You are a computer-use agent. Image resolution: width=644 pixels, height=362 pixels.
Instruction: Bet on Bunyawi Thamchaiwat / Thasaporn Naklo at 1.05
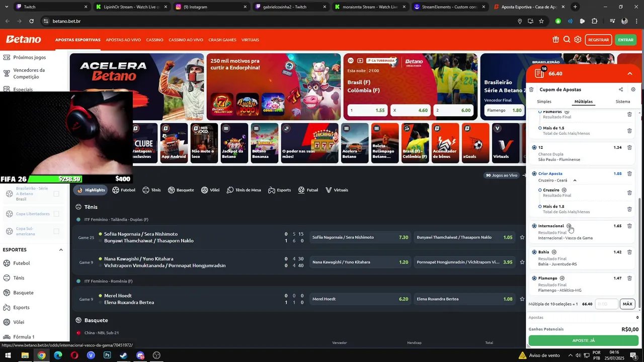point(464,237)
